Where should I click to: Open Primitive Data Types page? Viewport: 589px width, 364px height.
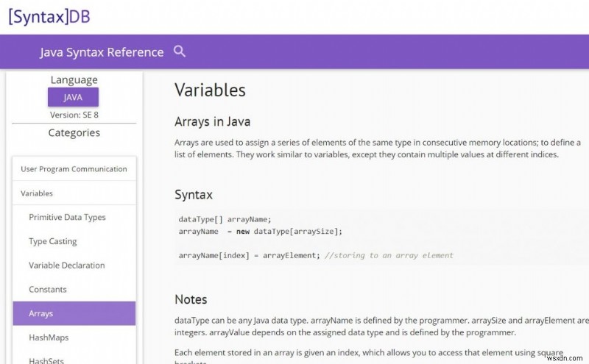tap(67, 217)
